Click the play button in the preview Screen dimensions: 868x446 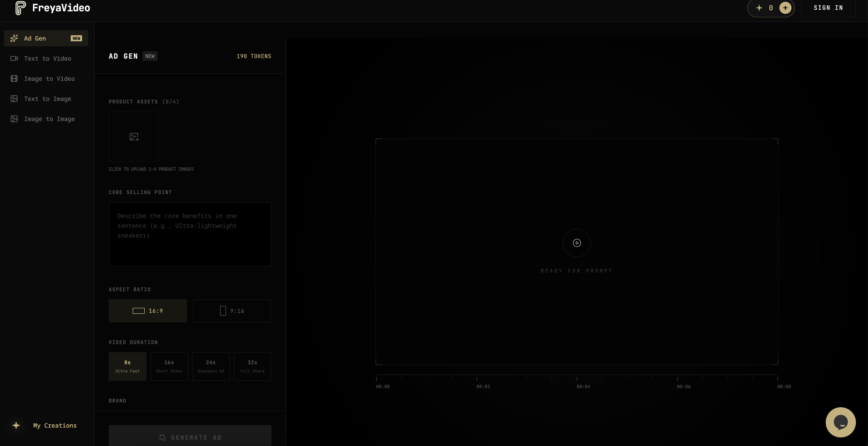(x=576, y=243)
